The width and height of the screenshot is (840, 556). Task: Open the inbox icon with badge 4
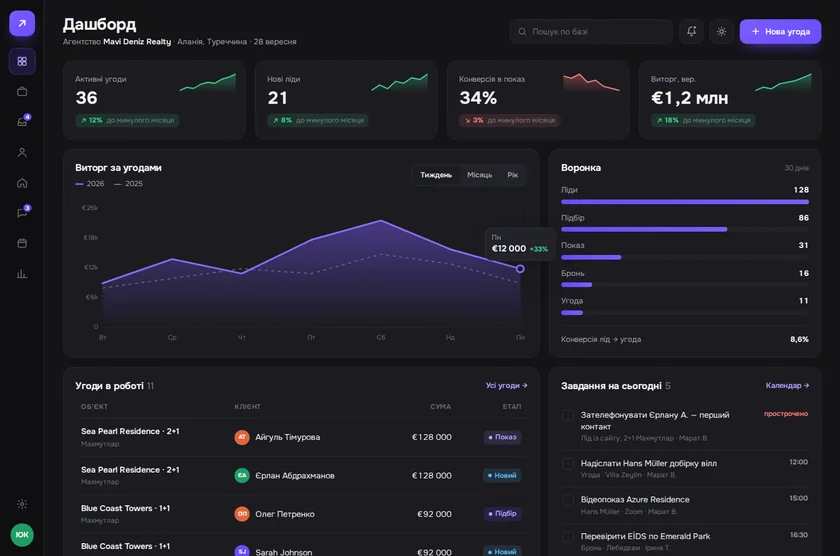point(22,122)
